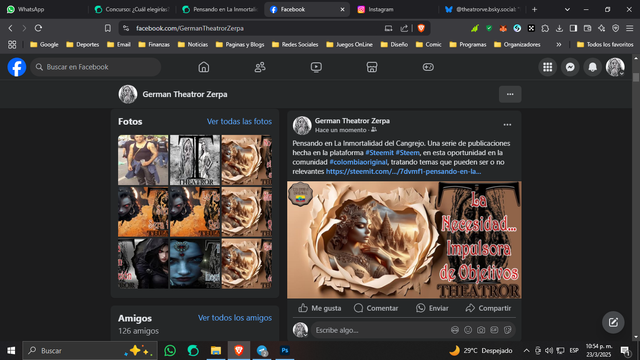This screenshot has width=640, height=360.
Task: Switch to the @theatrorve.bsky.social tab
Action: 483,9
